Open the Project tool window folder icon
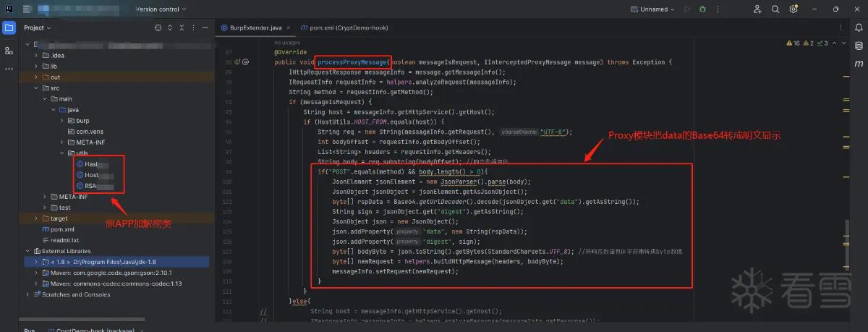The width and height of the screenshot is (868, 332). 9,28
